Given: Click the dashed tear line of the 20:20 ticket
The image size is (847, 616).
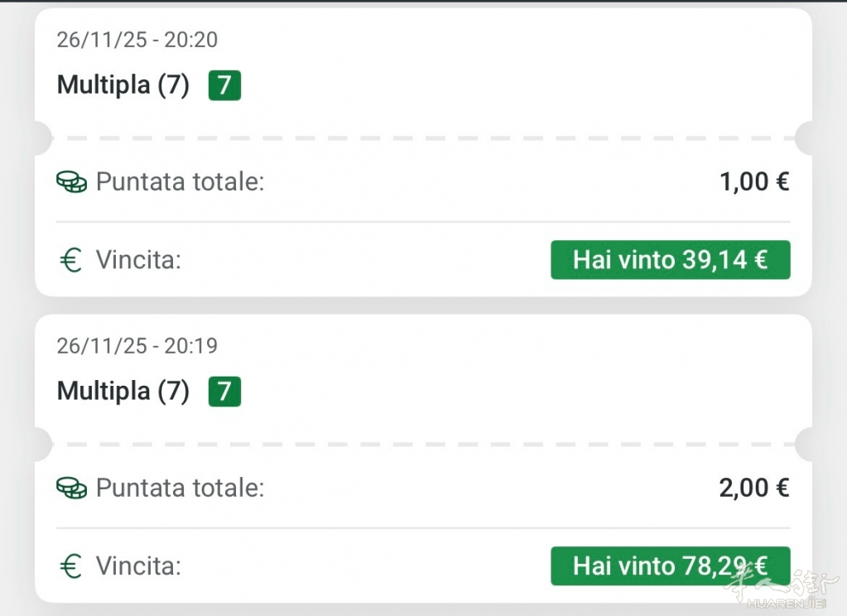Looking at the screenshot, I should coord(423,138).
